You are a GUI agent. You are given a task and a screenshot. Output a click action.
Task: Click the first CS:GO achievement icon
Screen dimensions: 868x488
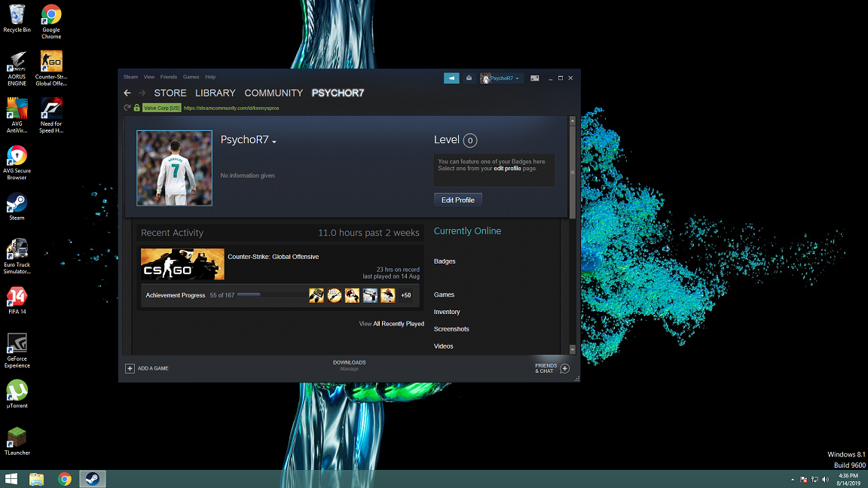(316, 295)
